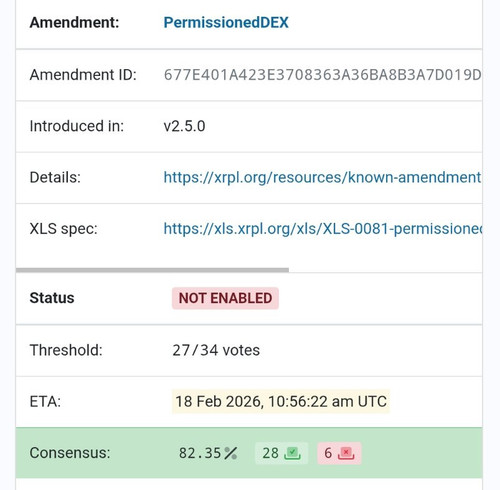Click the horizontal scrollbar under XLS spec
Screen dimensions: 500x490
pos(152,270)
